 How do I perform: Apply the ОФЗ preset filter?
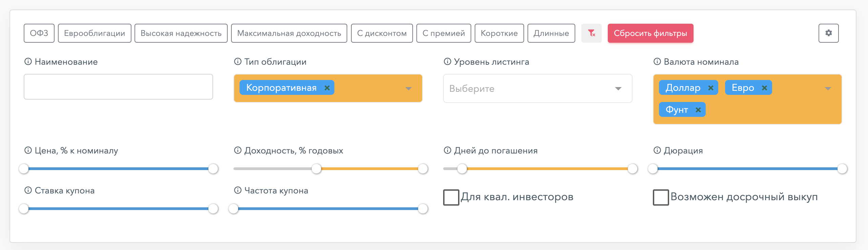39,33
